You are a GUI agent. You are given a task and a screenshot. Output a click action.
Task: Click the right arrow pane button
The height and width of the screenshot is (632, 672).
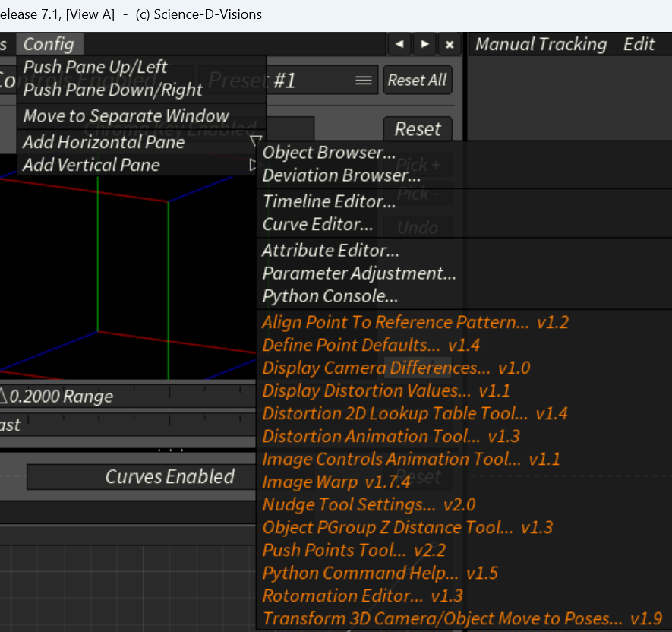[424, 44]
